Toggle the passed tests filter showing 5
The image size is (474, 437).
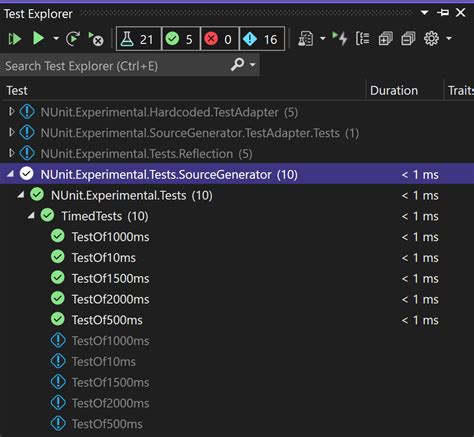pos(181,39)
